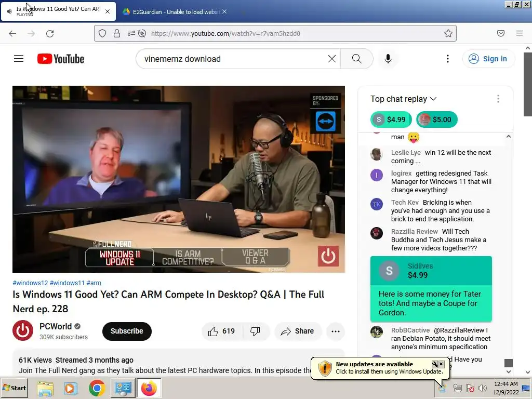The height and width of the screenshot is (399, 532).
Task: Launch Google Chrome from taskbar
Action: click(97, 388)
